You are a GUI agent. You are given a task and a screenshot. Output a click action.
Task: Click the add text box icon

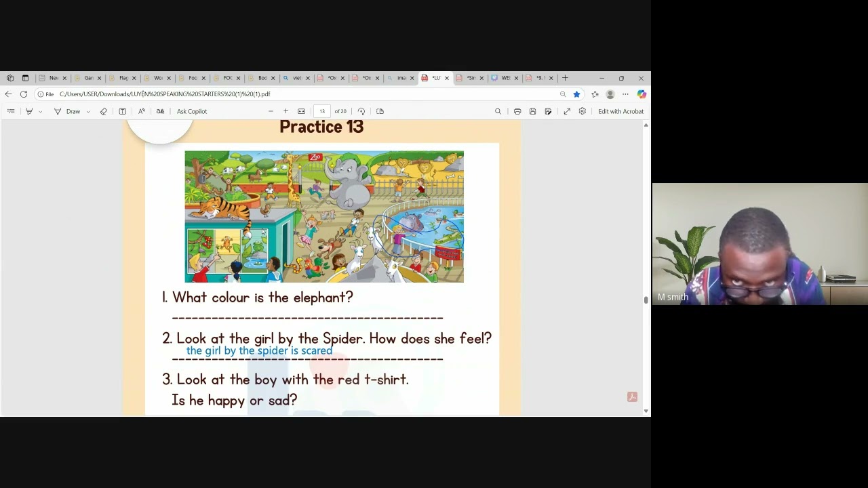pos(123,111)
